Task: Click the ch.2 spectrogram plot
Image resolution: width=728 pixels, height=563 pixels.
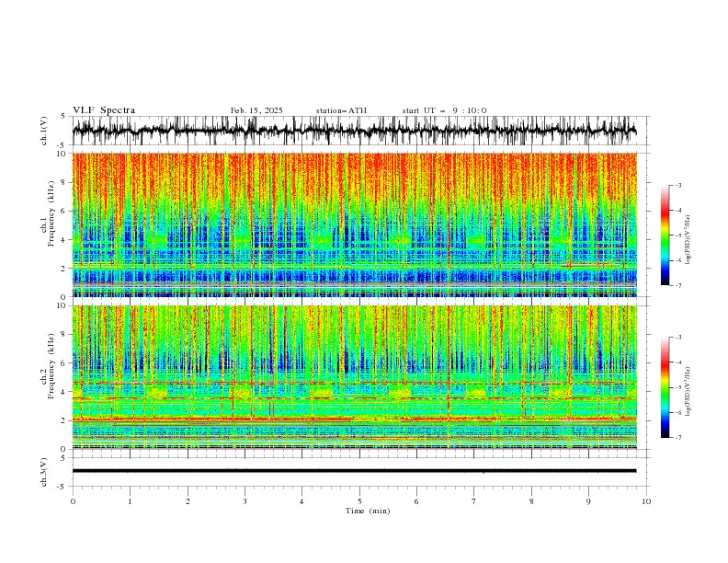Action: click(355, 377)
